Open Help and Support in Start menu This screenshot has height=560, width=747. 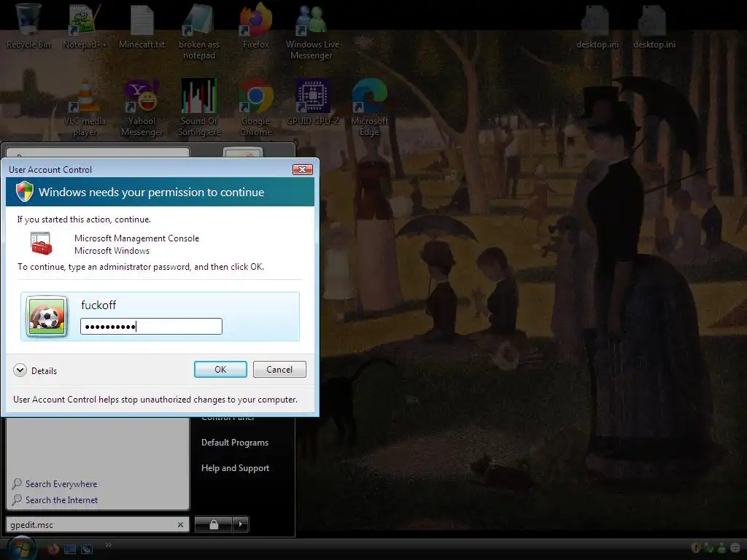coord(236,468)
